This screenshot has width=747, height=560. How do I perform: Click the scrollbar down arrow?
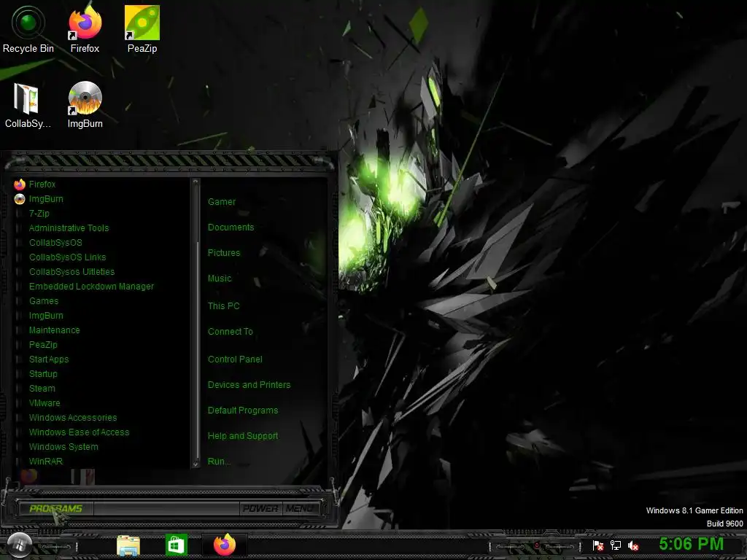click(x=196, y=464)
